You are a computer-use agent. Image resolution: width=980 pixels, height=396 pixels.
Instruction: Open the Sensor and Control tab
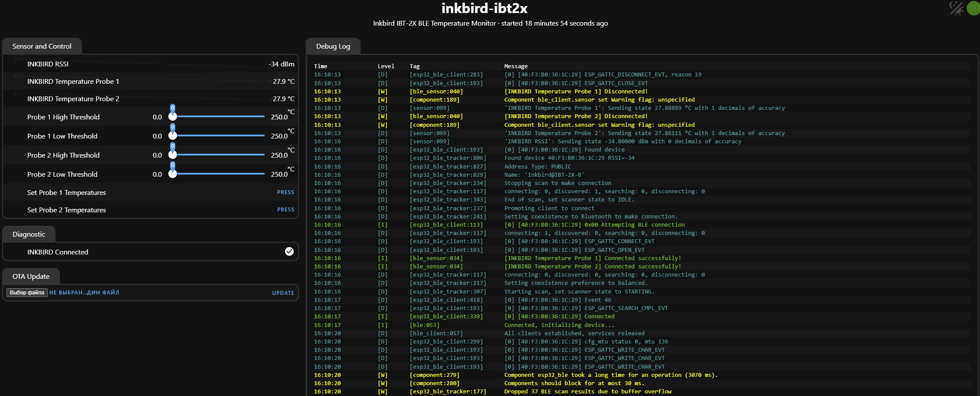pyautogui.click(x=42, y=46)
